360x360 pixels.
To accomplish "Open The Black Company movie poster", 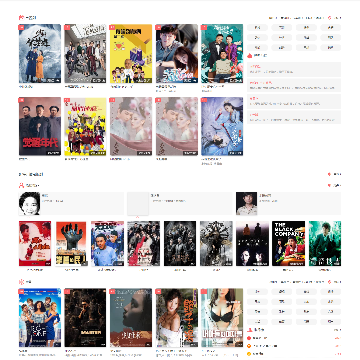I will point(288,243).
